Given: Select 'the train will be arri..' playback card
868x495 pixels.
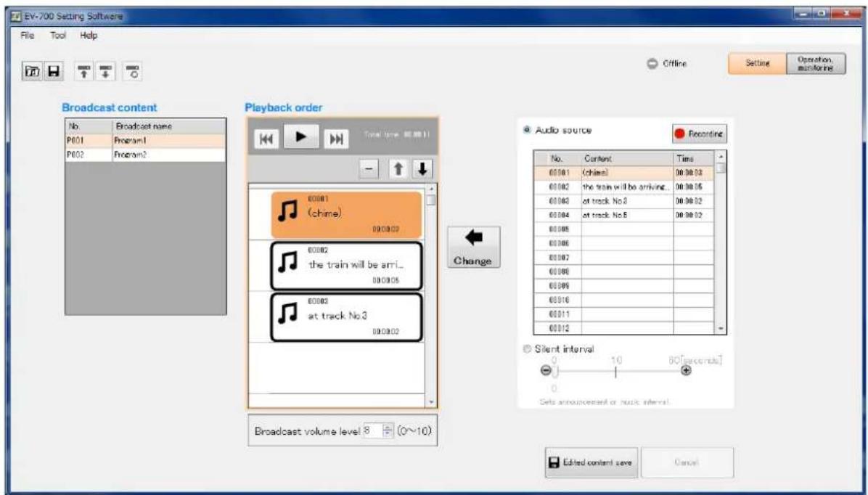Looking at the screenshot, I should point(346,266).
